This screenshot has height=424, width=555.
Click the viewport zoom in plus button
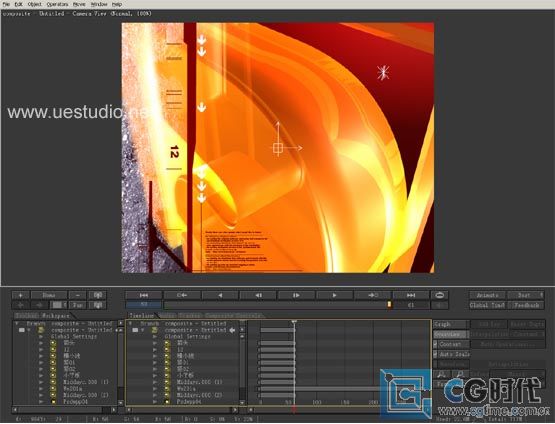(21, 295)
